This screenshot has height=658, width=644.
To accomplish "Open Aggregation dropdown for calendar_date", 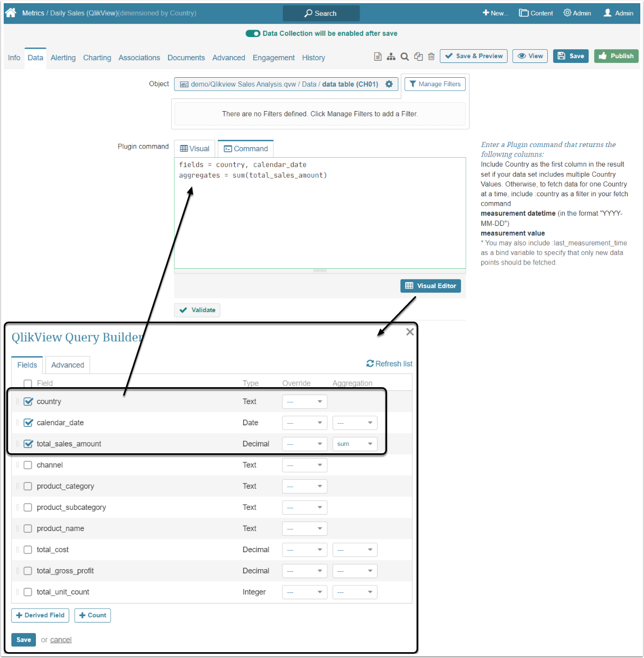I will point(355,423).
